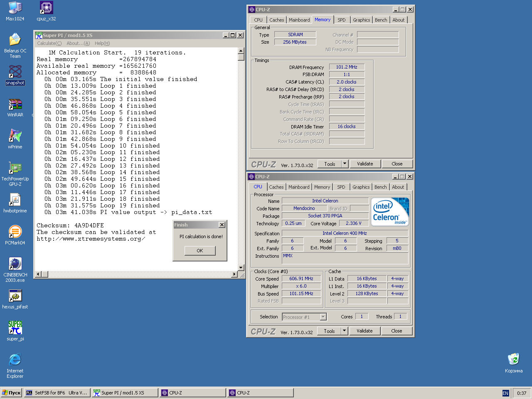Open the Пуск start button

[11, 393]
